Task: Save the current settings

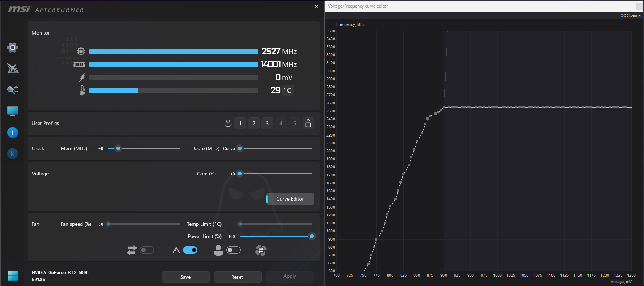Action: pos(185,277)
